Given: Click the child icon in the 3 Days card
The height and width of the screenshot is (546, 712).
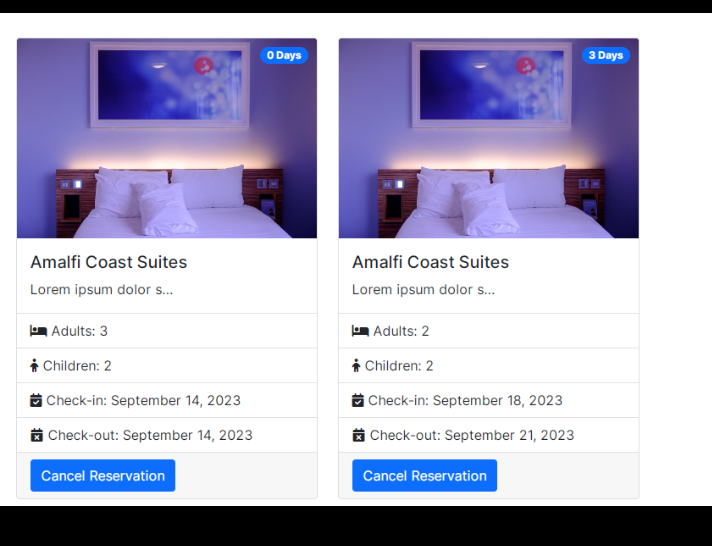Looking at the screenshot, I should click(x=357, y=366).
